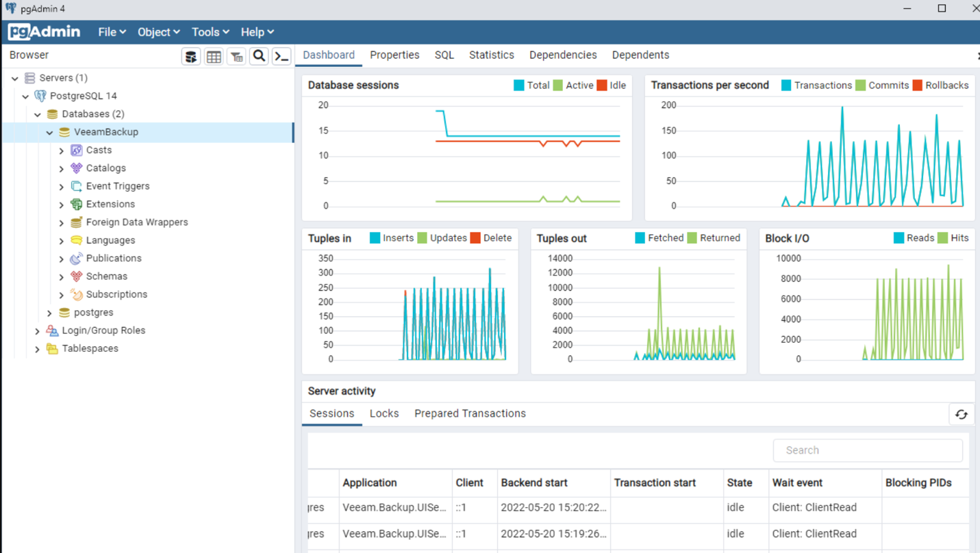
Task: Click the Idle legend color swatch
Action: coord(601,86)
